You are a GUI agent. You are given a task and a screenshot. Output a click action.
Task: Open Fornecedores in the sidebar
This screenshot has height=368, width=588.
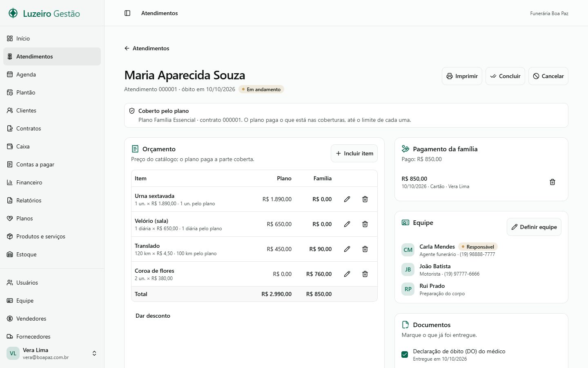(x=52, y=337)
